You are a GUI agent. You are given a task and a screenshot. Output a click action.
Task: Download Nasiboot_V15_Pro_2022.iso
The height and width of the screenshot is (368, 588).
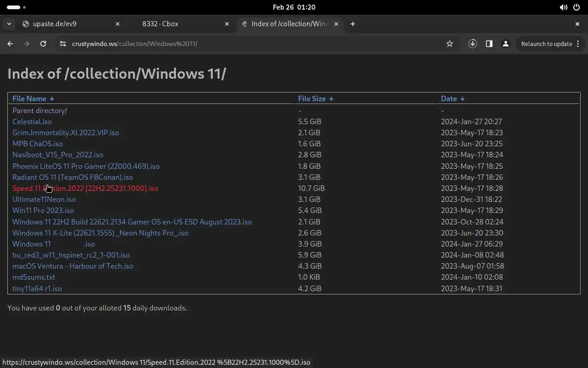coord(58,155)
